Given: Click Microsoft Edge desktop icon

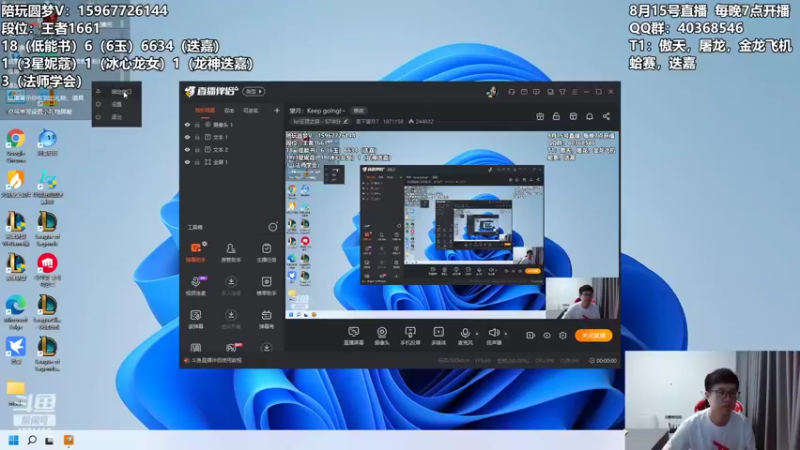Looking at the screenshot, I should pos(16,313).
